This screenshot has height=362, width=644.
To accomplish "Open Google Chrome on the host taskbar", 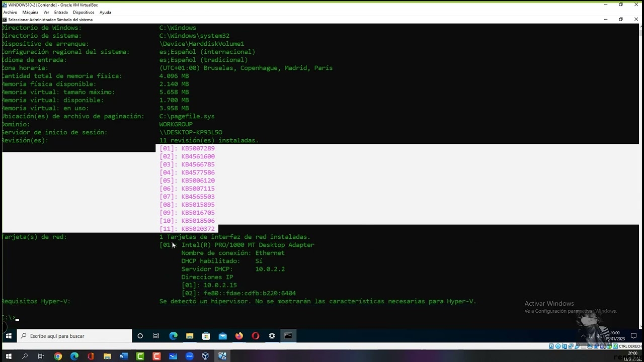I will pos(58,356).
